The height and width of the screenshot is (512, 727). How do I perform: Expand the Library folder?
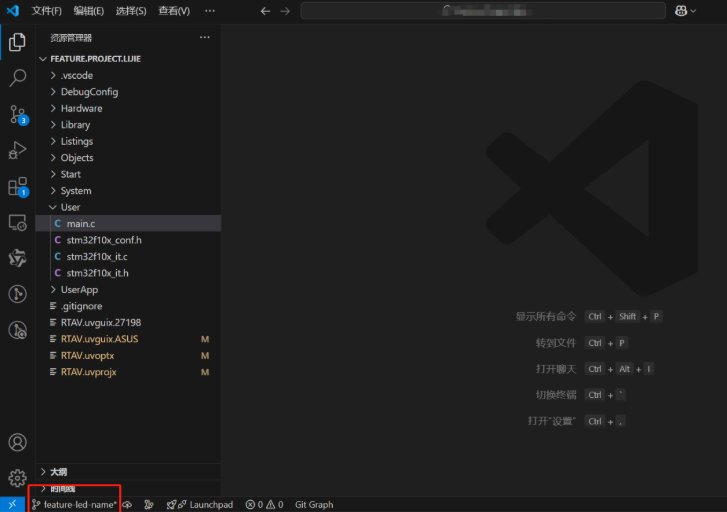(128, 125)
